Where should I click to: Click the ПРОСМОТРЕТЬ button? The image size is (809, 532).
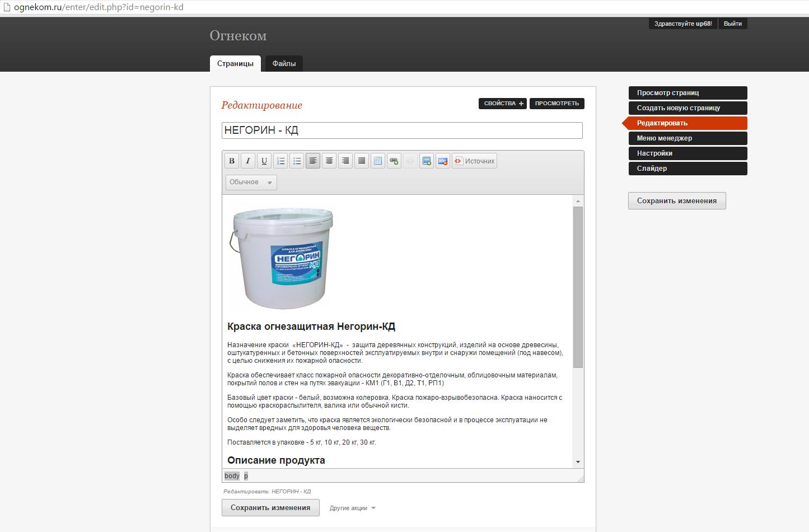(557, 104)
